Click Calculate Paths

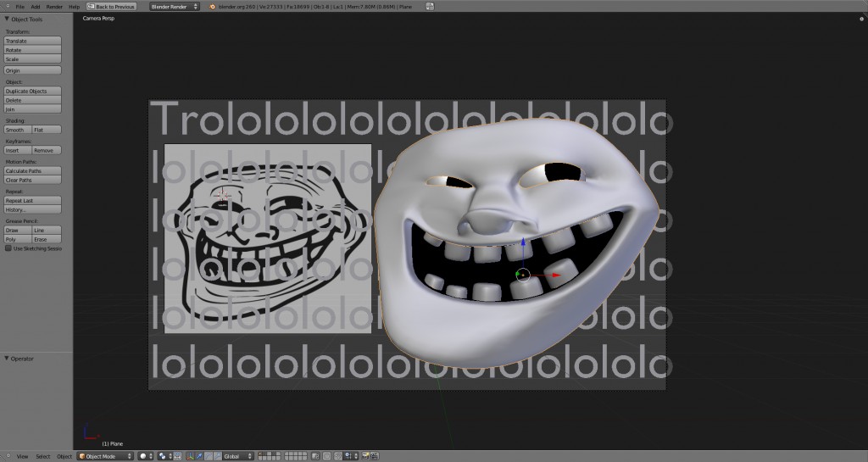[33, 171]
